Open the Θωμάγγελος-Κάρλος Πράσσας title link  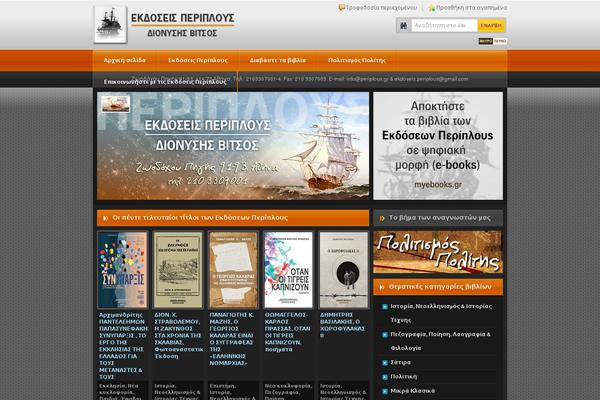[x=288, y=332]
